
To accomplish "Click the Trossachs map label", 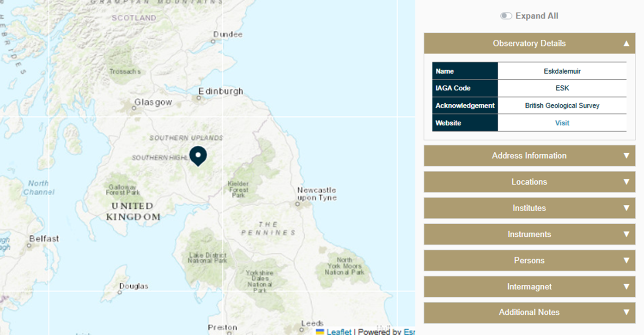I will (x=125, y=72).
